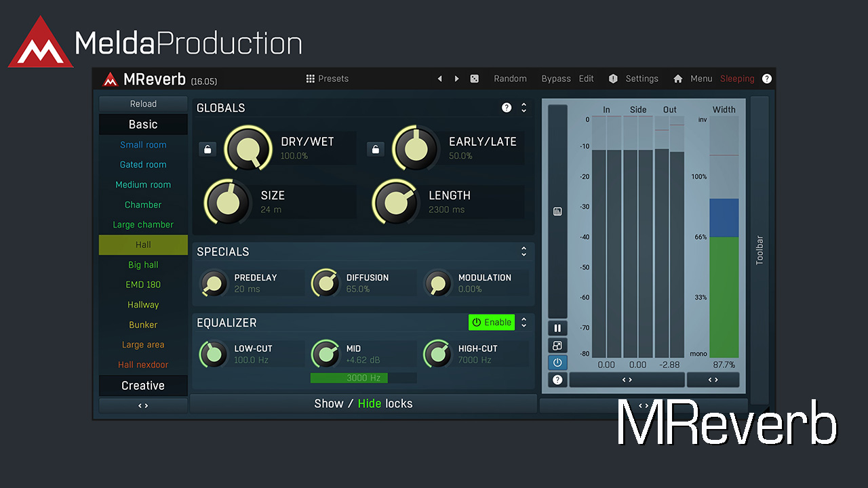Collapse the GLOBALS section
The image size is (868, 488).
point(524,108)
